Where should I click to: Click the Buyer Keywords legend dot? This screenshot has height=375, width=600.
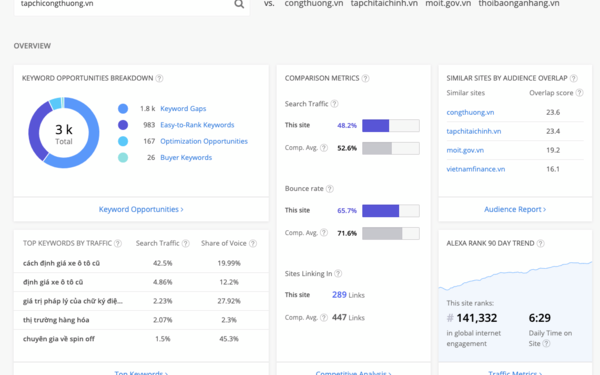pos(123,157)
